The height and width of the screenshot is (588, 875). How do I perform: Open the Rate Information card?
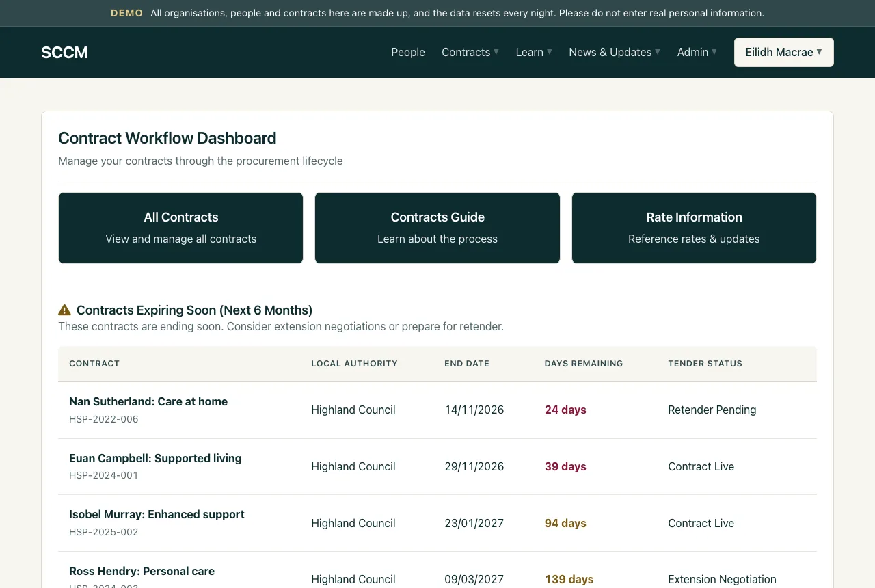694,228
